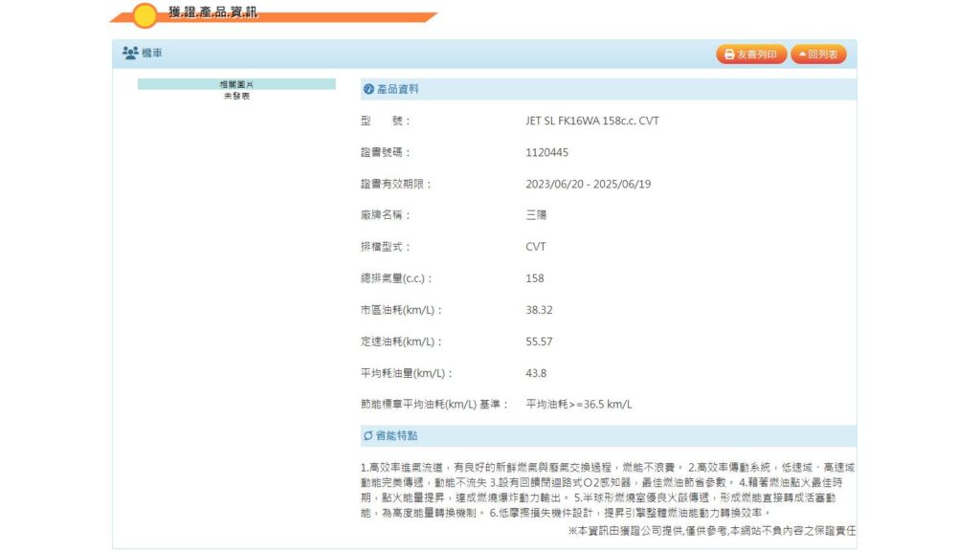Select certificate number 1120445
This screenshot has height=551, width=980.
point(546,152)
